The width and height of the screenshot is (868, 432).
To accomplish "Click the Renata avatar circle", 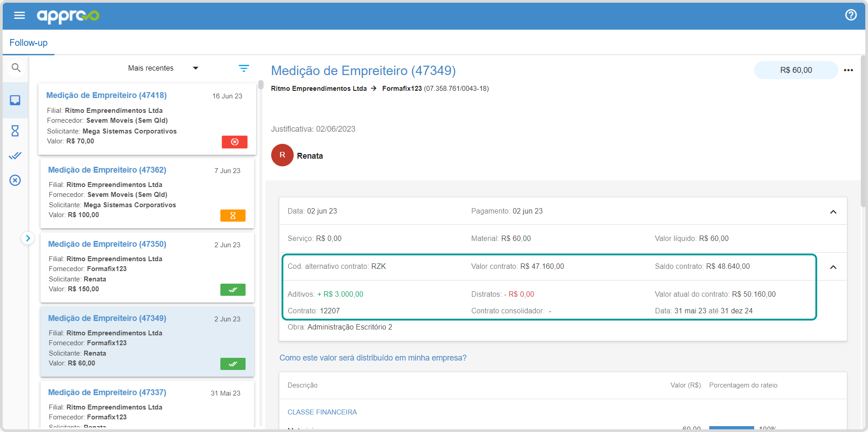I will click(x=282, y=155).
